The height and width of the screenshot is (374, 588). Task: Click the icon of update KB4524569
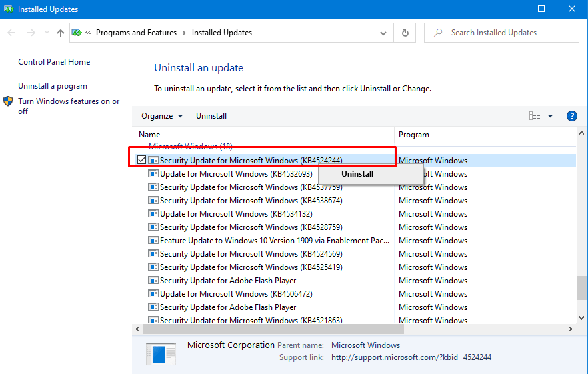click(x=153, y=253)
